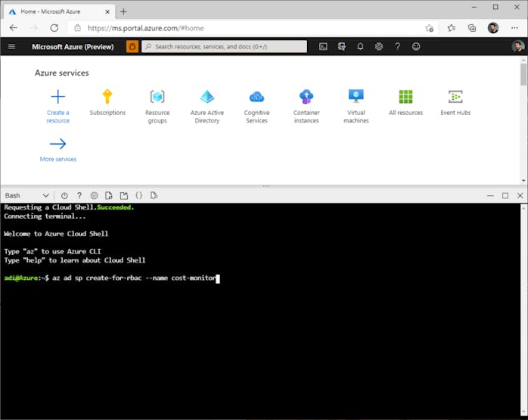Image resolution: width=528 pixels, height=420 pixels.
Task: Click the Cloud Shell pane splitter handle
Action: click(x=266, y=186)
